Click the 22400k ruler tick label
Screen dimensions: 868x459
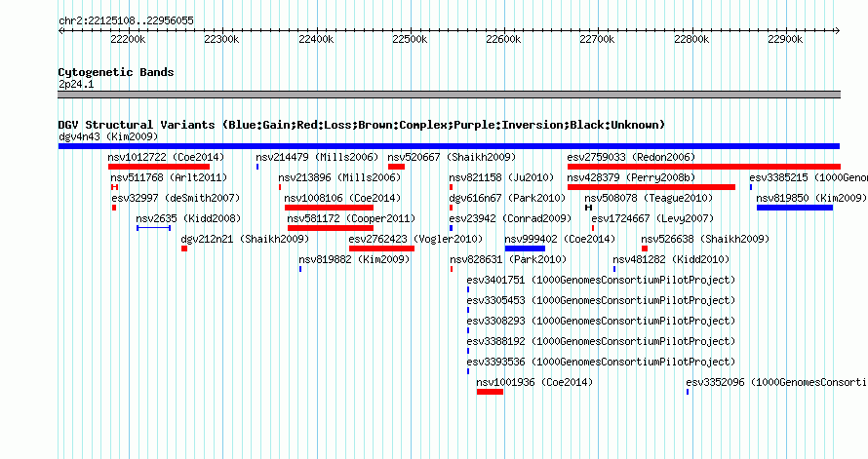point(316,39)
